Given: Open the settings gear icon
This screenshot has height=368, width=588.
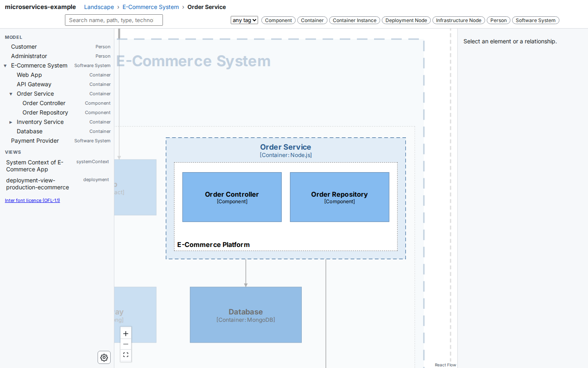Looking at the screenshot, I should pyautogui.click(x=104, y=357).
